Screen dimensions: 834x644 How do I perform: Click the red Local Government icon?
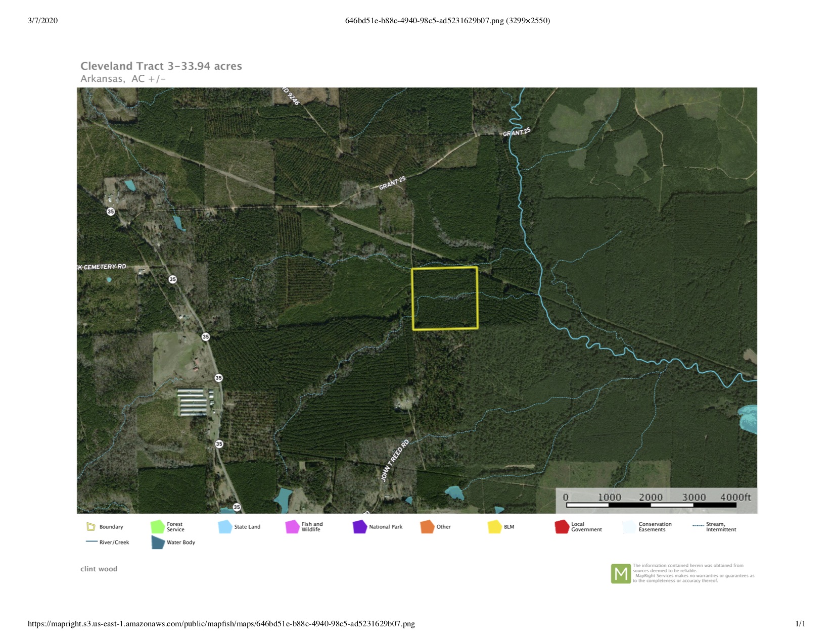(x=562, y=527)
